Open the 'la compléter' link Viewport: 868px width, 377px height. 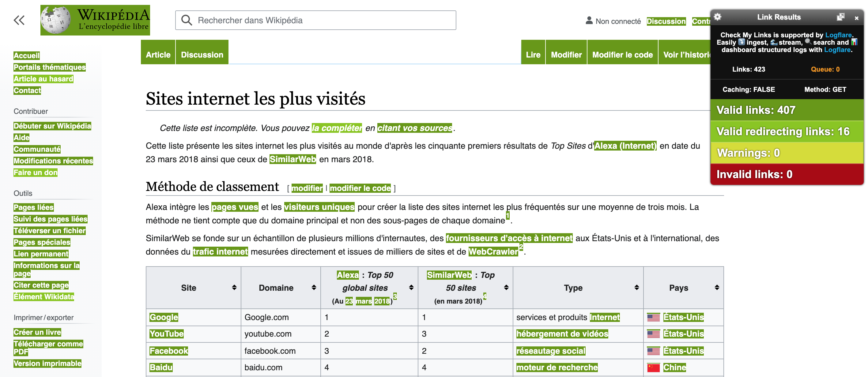(x=337, y=128)
